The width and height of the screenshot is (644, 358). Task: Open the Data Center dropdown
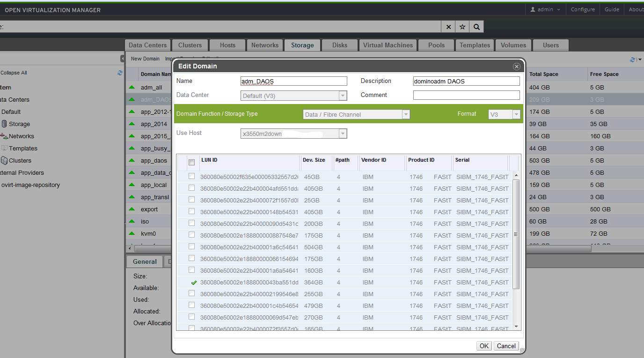(343, 96)
